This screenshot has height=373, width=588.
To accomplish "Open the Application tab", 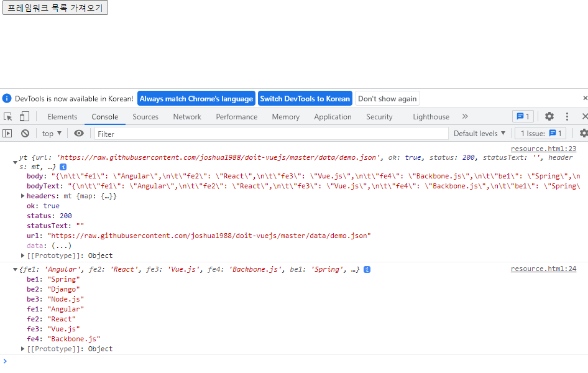I will (333, 117).
